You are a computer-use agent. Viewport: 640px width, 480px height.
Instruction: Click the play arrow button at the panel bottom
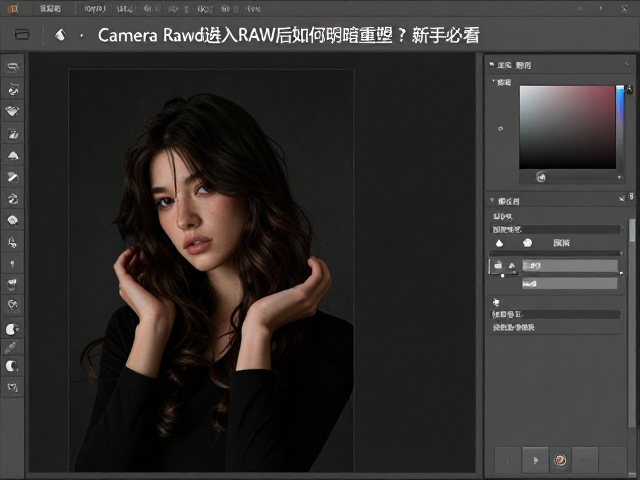pyautogui.click(x=536, y=460)
